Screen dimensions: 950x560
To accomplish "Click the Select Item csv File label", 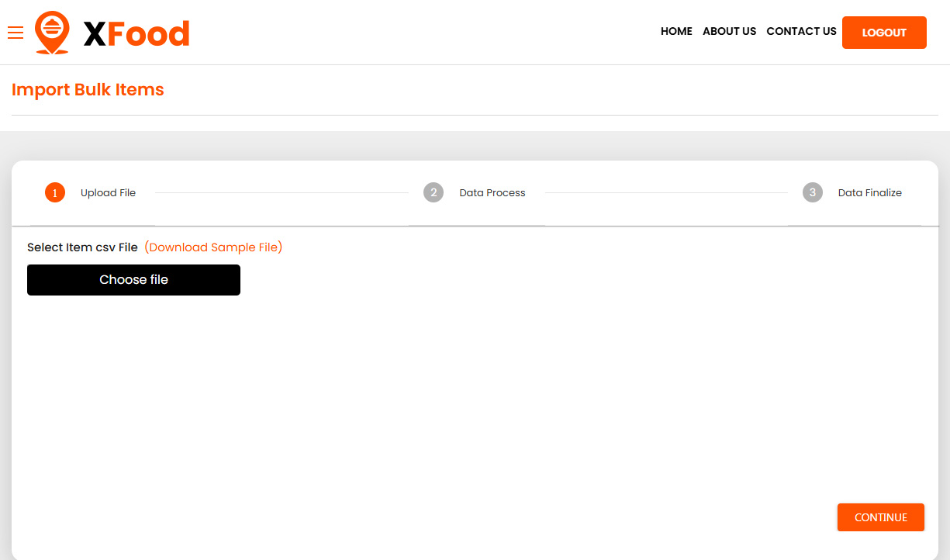I will [x=82, y=247].
